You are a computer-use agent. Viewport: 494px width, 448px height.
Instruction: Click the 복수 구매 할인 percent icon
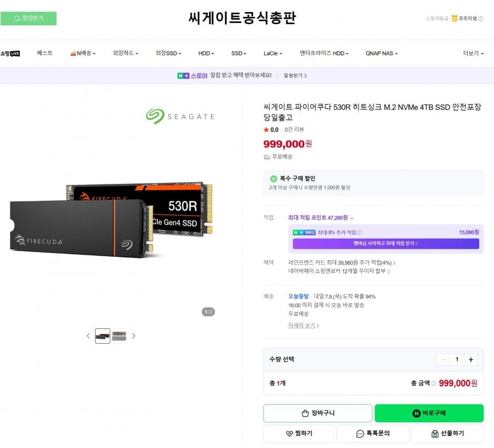(273, 178)
